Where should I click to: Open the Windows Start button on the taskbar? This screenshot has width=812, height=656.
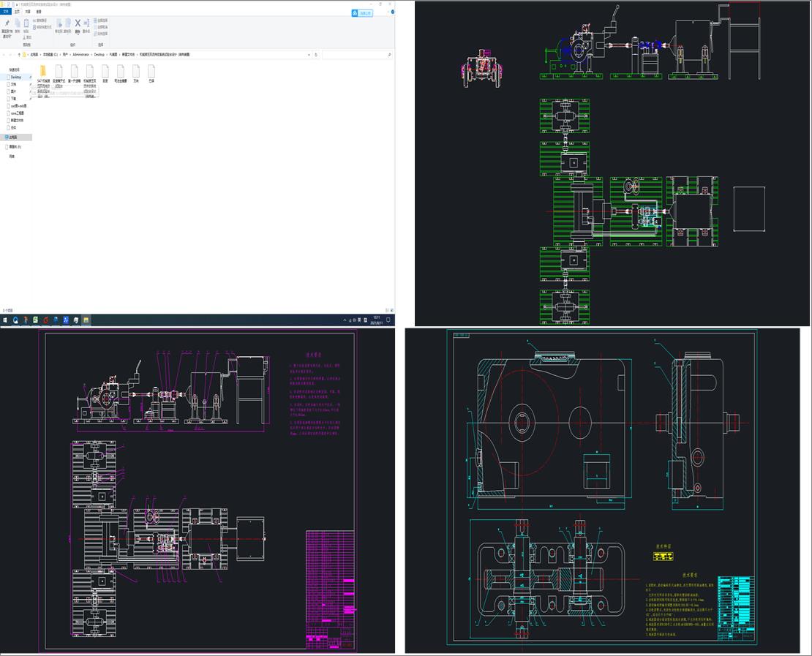[5, 320]
